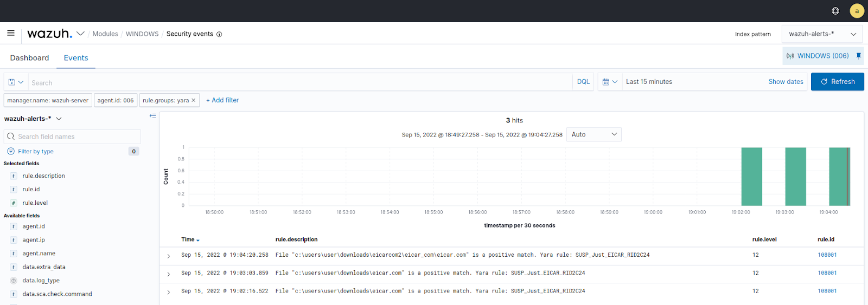Select rule.description selected field
This screenshot has width=868, height=305.
(43, 176)
